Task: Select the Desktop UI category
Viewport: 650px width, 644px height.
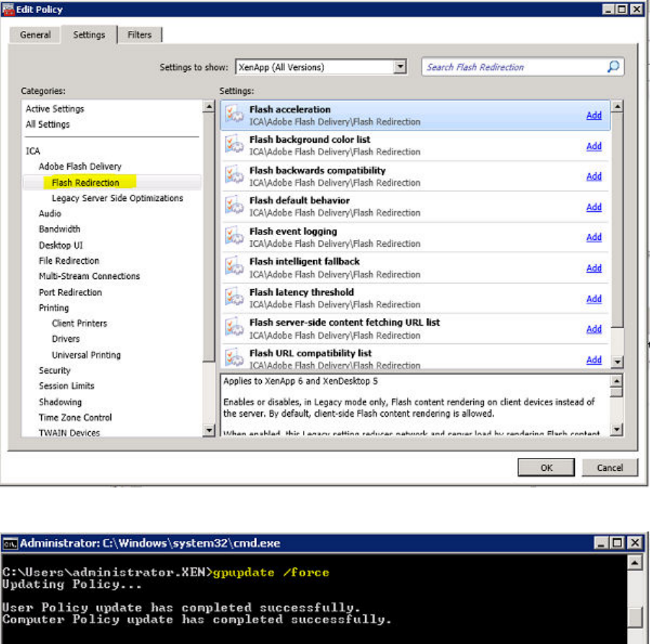Action: [x=61, y=245]
